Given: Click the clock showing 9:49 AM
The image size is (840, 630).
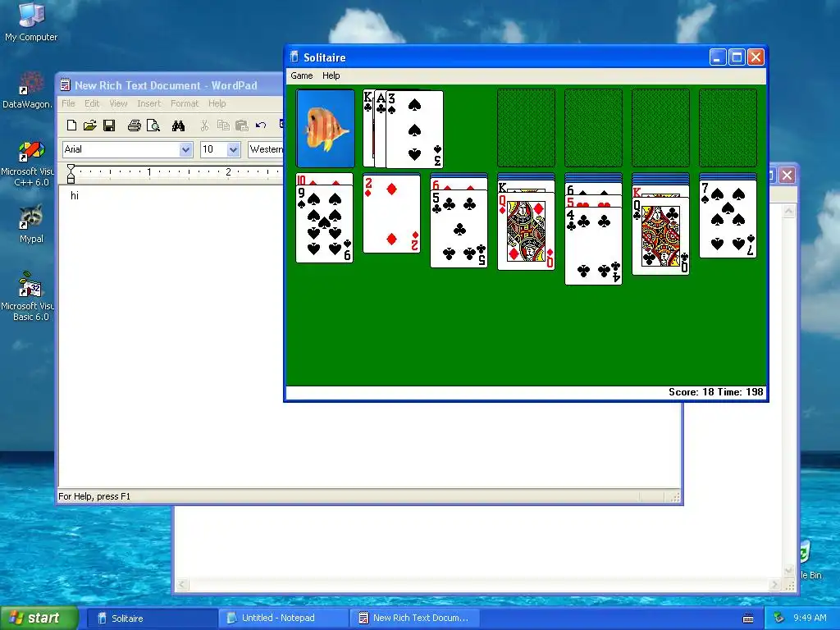Looking at the screenshot, I should [810, 619].
